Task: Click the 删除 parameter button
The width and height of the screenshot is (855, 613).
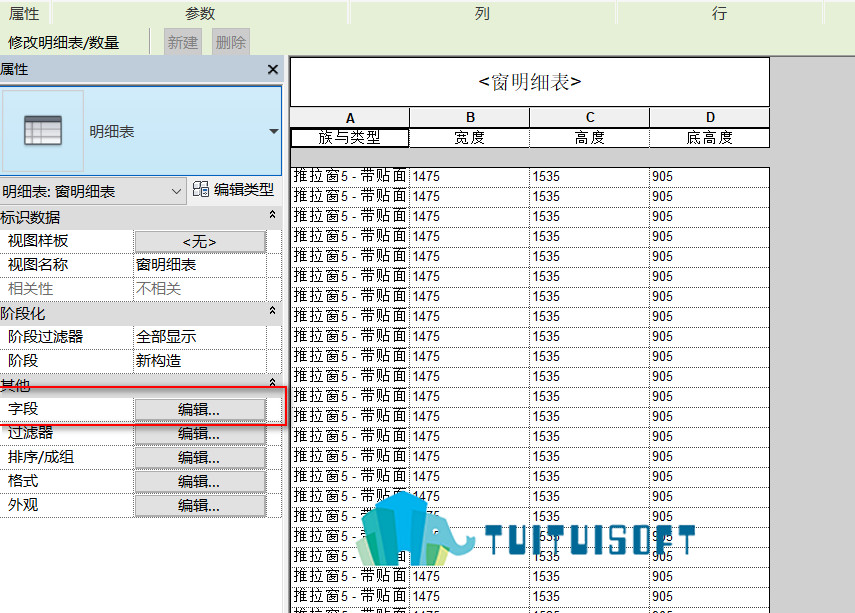Action: click(231, 42)
